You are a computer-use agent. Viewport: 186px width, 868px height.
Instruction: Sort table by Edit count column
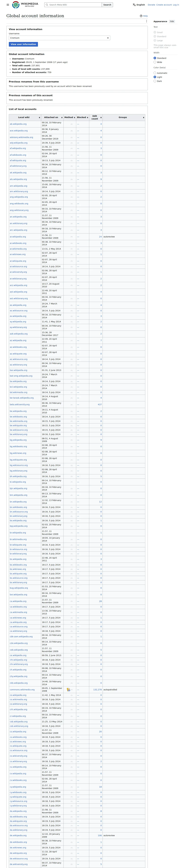[96, 117]
